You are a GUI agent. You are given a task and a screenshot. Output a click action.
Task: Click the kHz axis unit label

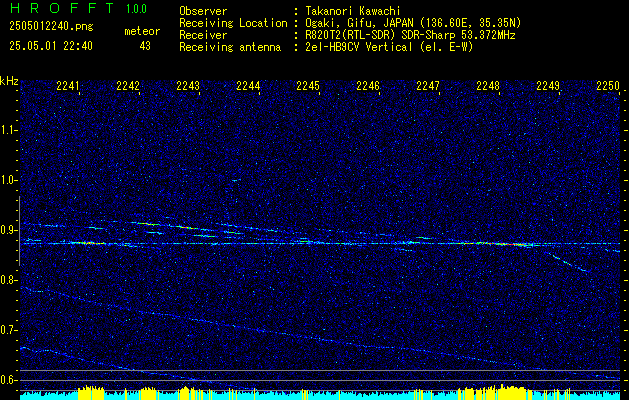click(9, 81)
